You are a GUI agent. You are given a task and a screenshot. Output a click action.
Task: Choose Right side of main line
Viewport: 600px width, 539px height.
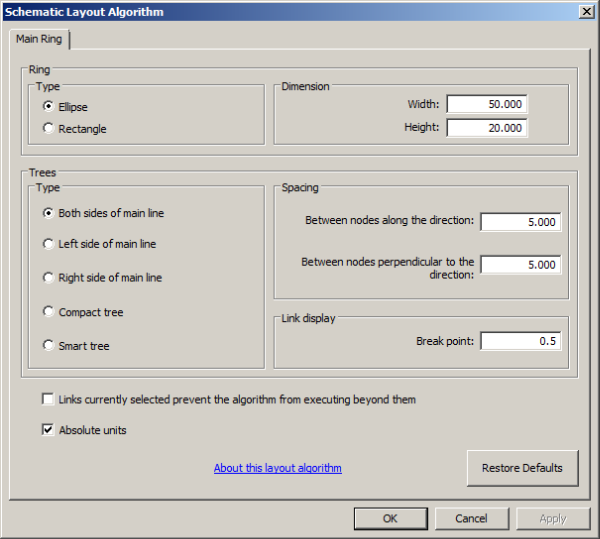pyautogui.click(x=48, y=278)
